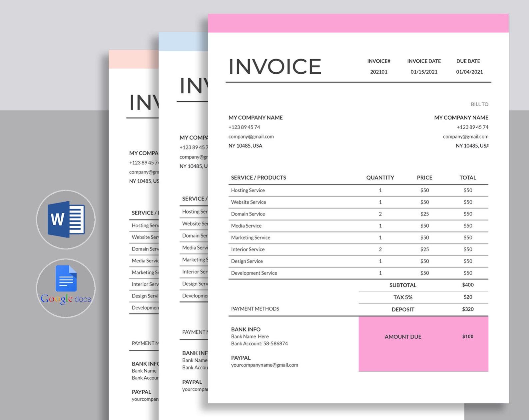Select the date 01/15/2021
529x420 pixels.
click(x=424, y=72)
